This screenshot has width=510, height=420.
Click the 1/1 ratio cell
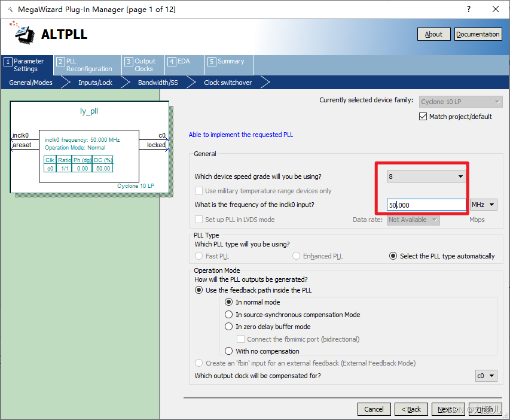click(x=65, y=168)
